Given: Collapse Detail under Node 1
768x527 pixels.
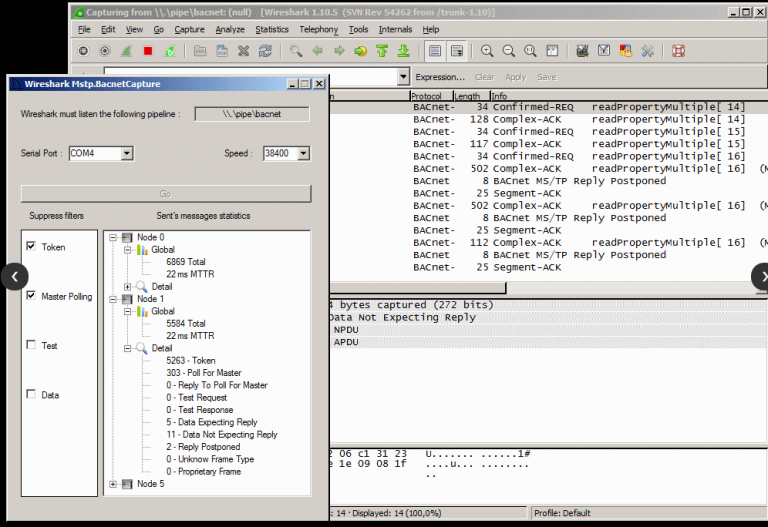Looking at the screenshot, I should point(127,348).
